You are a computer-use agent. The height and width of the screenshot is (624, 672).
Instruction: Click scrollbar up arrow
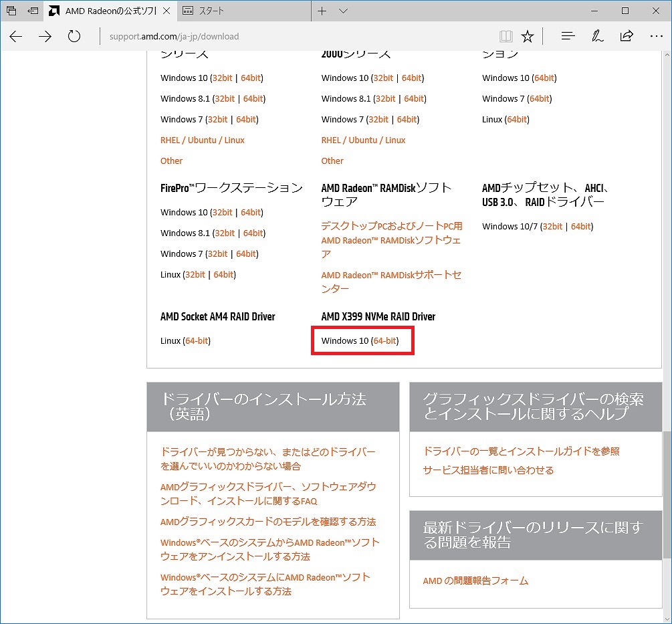click(x=667, y=55)
